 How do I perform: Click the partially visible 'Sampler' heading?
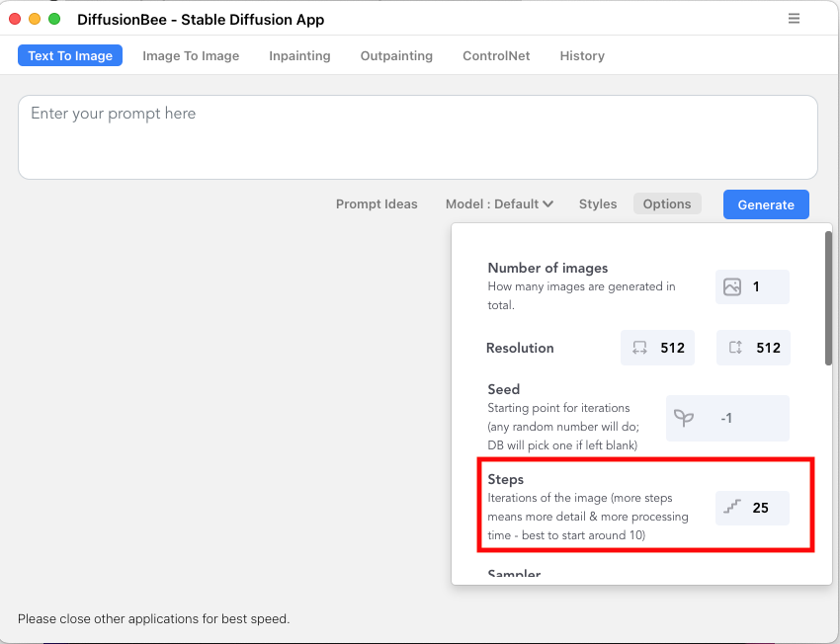click(514, 573)
